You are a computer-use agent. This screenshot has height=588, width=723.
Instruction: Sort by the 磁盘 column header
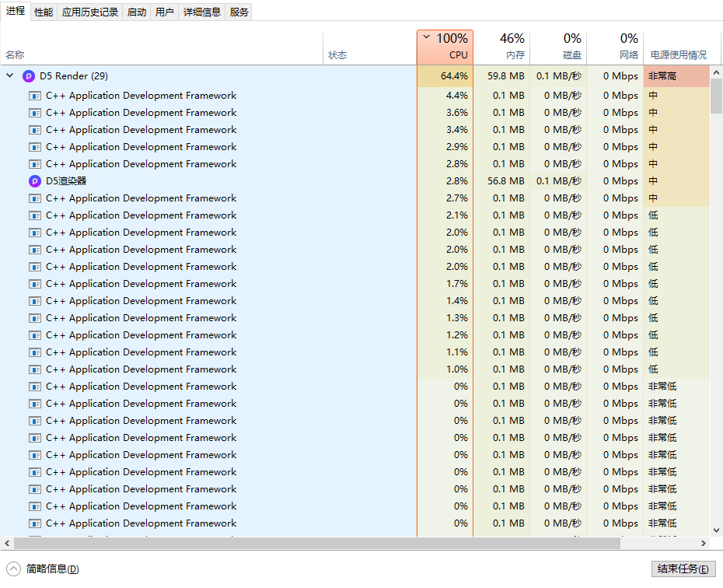click(x=558, y=47)
